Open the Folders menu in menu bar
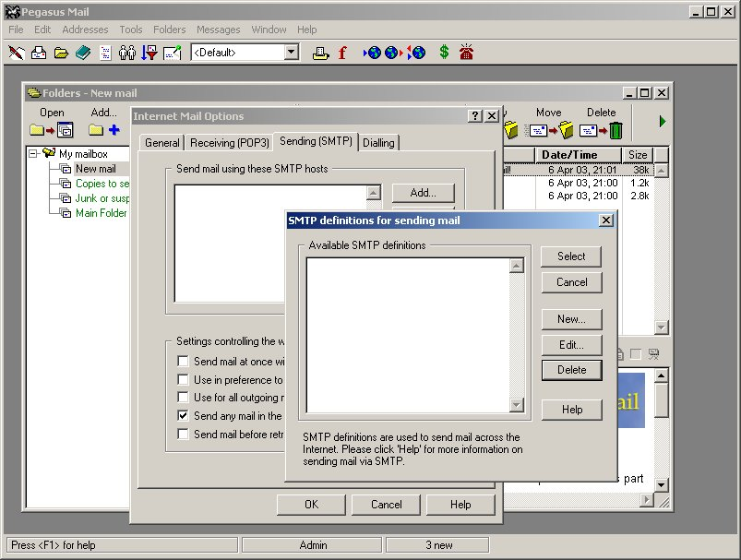The width and height of the screenshot is (741, 560). [169, 30]
